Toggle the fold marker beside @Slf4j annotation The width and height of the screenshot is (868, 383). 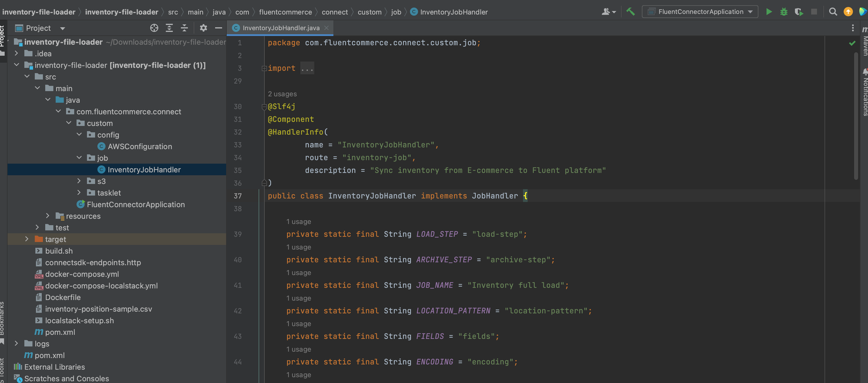[x=264, y=107]
